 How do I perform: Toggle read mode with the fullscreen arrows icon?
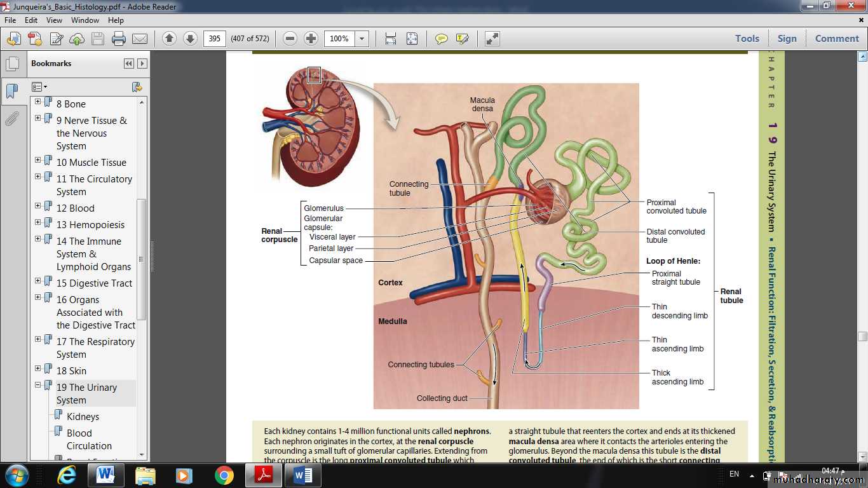(492, 39)
